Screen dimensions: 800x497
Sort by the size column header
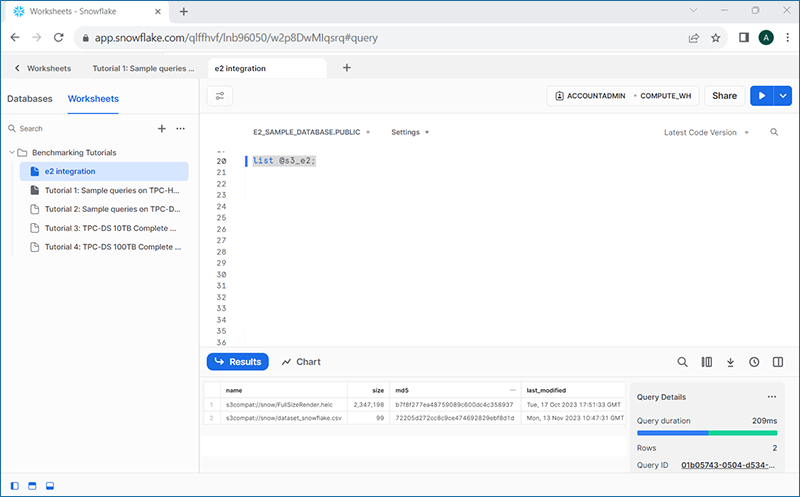(369, 390)
